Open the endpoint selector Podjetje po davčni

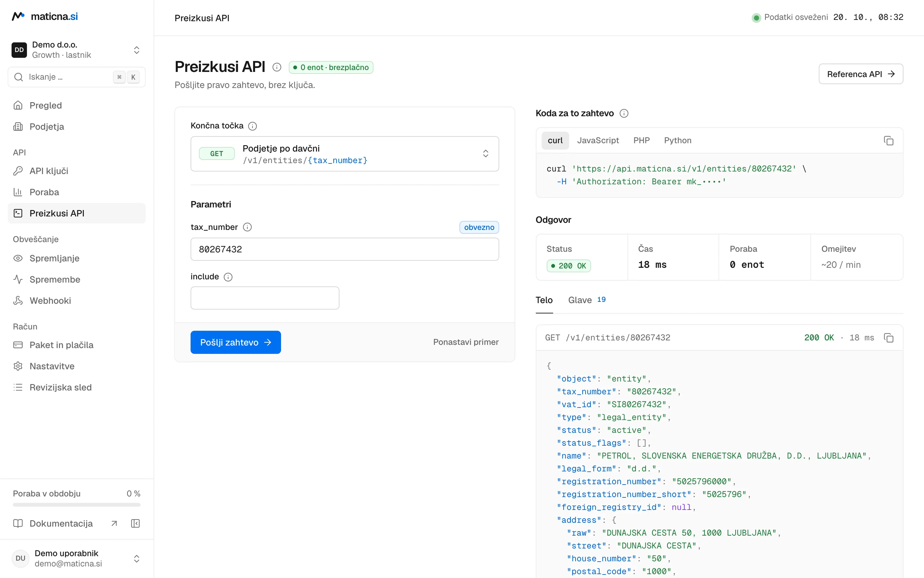[x=345, y=154]
